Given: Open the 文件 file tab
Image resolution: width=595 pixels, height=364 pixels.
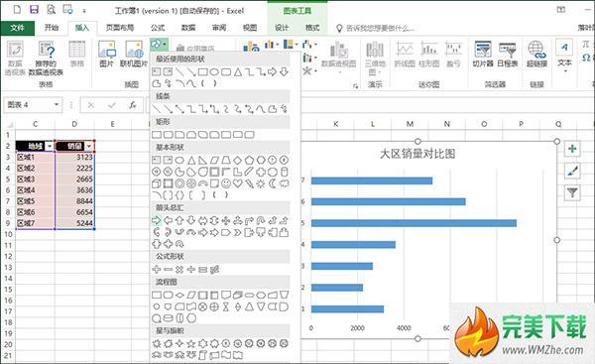Looking at the screenshot, I should pos(18,28).
